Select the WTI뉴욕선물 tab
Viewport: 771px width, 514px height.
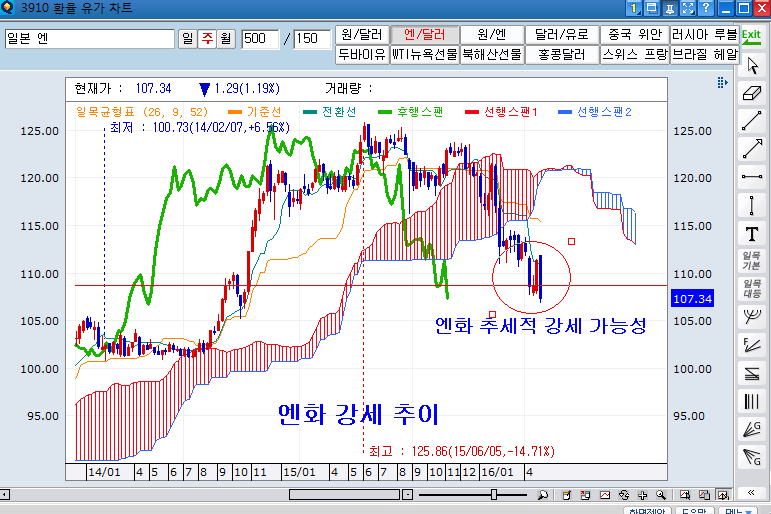[x=424, y=54]
